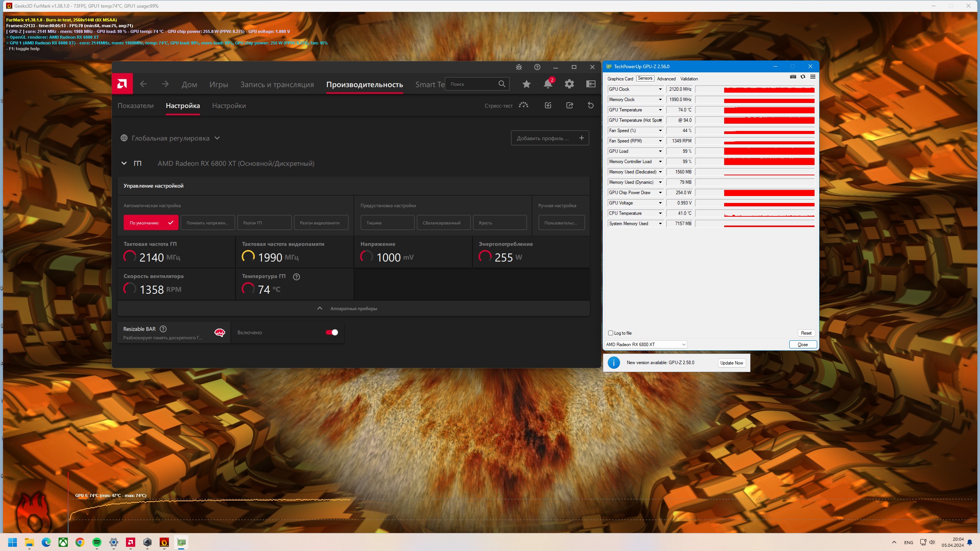Open the favorites star icon

(x=527, y=84)
